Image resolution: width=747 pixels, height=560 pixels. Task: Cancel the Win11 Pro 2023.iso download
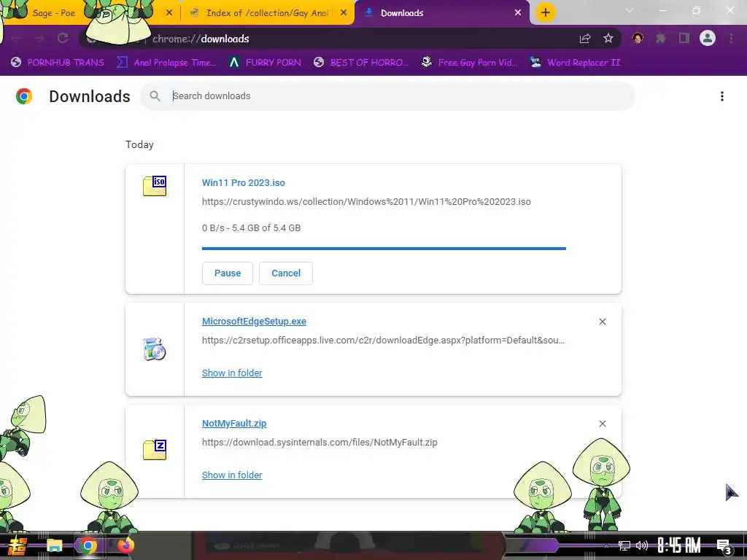coord(286,273)
